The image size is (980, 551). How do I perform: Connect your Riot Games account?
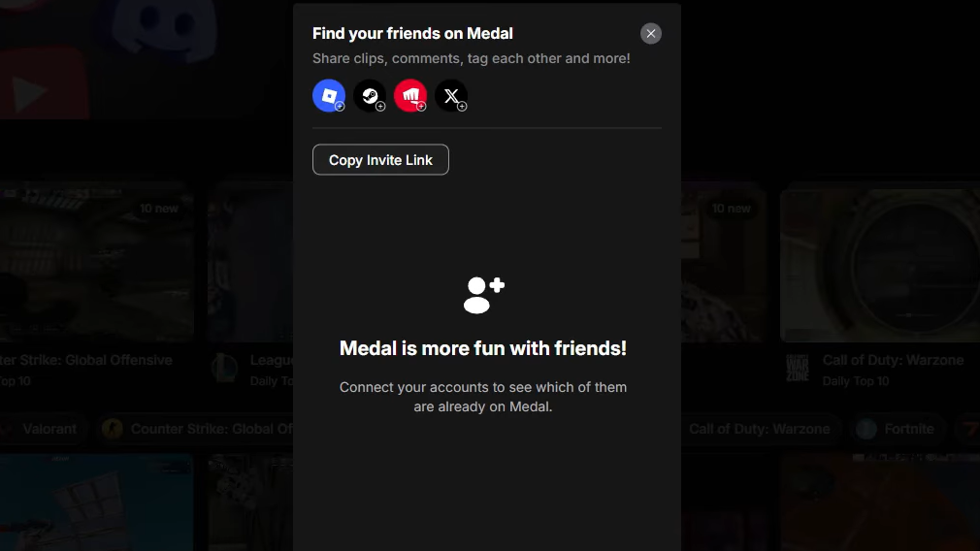coord(410,96)
